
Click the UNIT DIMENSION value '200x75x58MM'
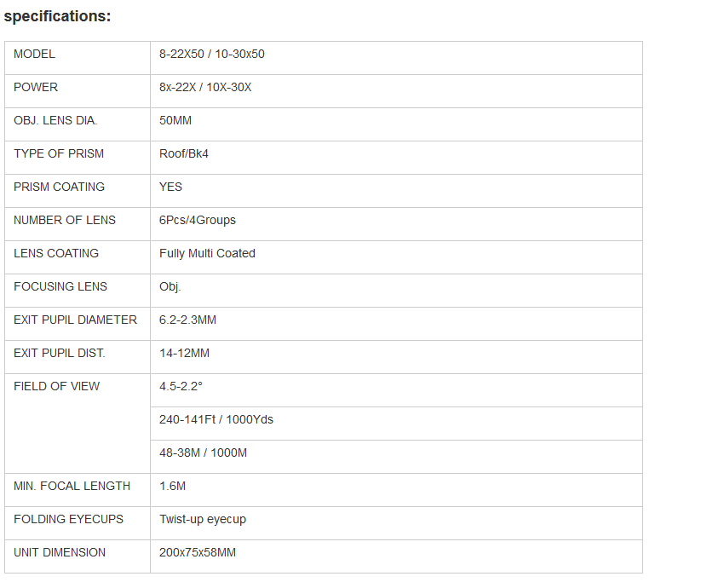198,553
